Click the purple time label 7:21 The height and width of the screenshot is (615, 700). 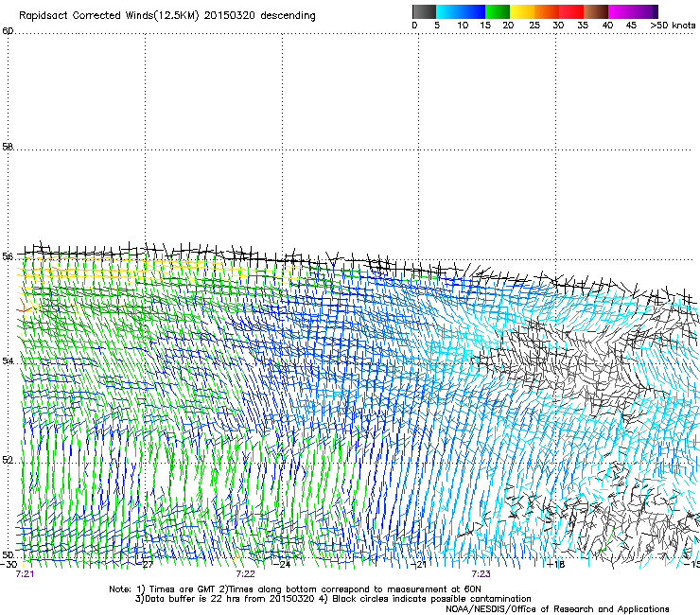click(25, 574)
